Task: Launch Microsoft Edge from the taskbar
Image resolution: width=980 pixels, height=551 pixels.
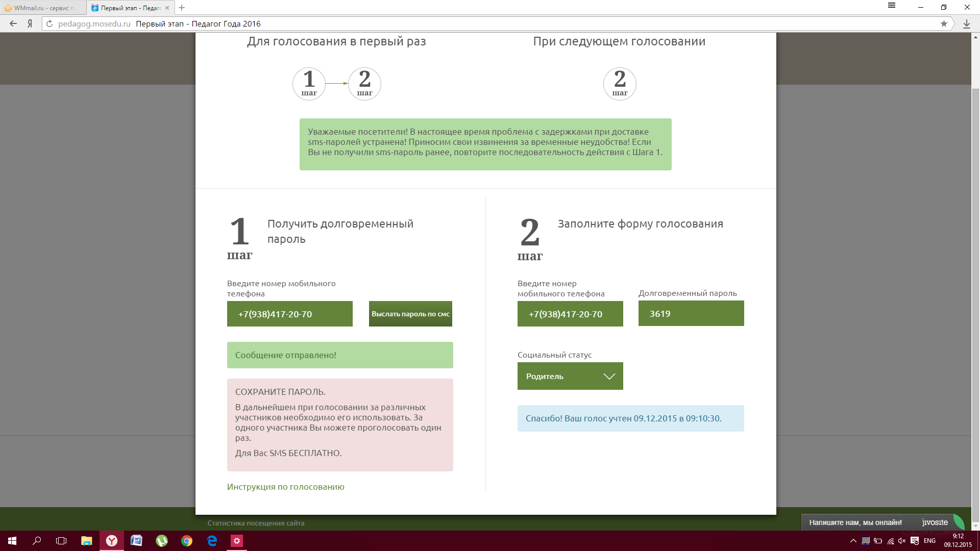Action: click(212, 541)
